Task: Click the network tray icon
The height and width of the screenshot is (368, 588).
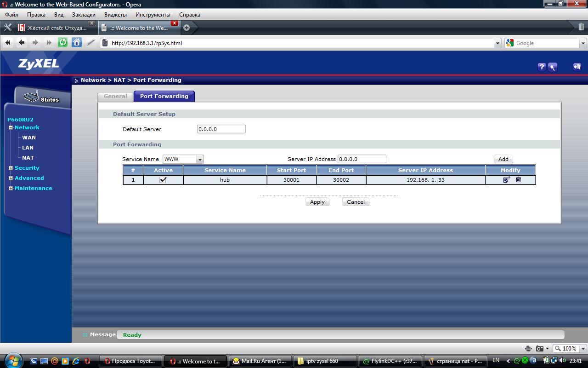Action: pos(554,361)
